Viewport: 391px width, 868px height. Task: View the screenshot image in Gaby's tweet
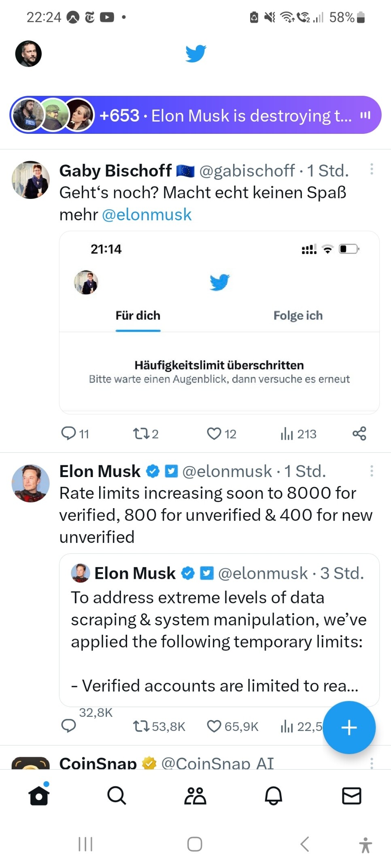click(x=219, y=322)
